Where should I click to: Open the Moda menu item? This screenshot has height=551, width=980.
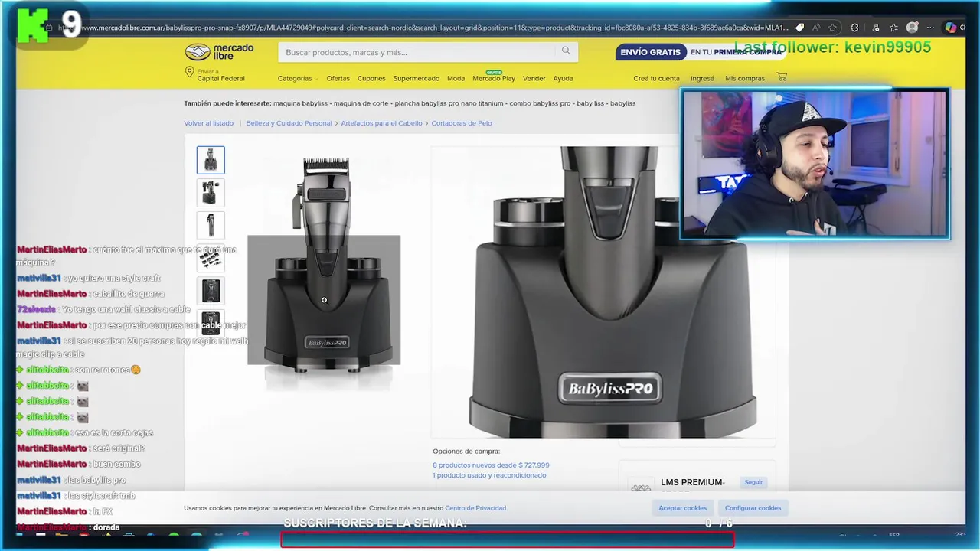click(x=456, y=78)
